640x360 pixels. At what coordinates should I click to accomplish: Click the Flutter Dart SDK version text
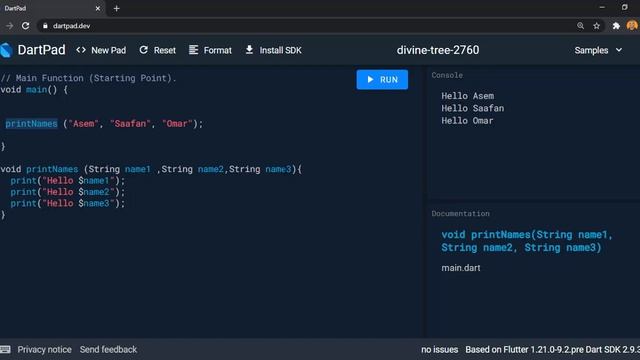(x=552, y=349)
